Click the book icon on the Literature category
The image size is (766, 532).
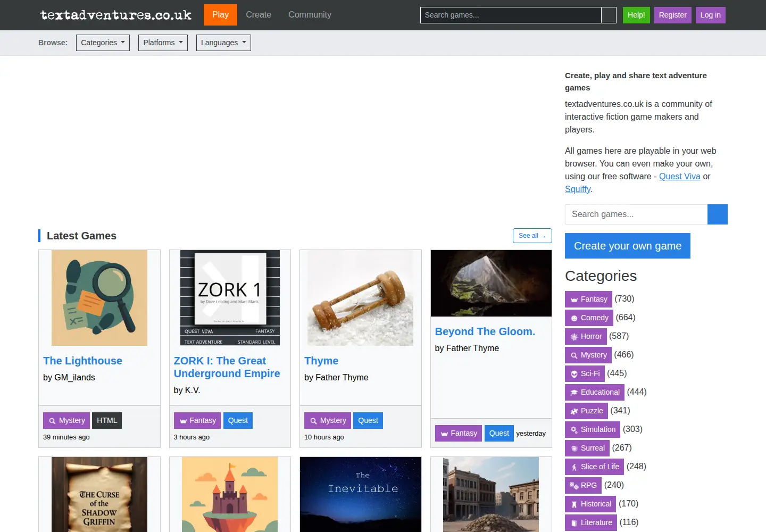pyautogui.click(x=574, y=523)
